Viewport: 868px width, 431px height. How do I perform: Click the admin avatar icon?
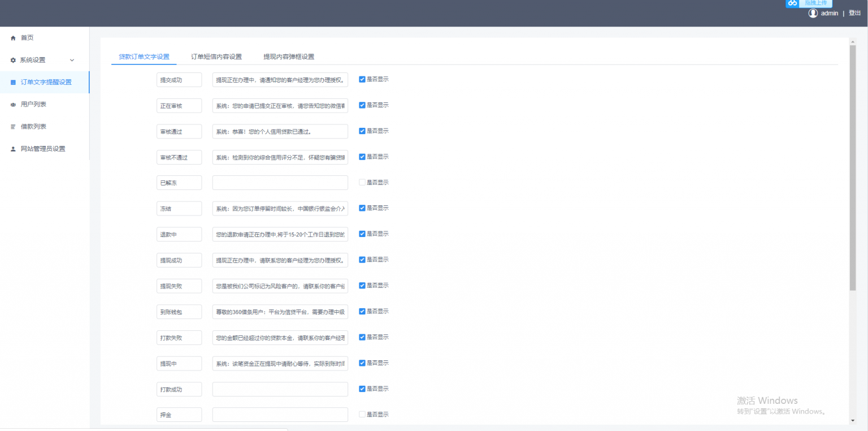(x=812, y=12)
